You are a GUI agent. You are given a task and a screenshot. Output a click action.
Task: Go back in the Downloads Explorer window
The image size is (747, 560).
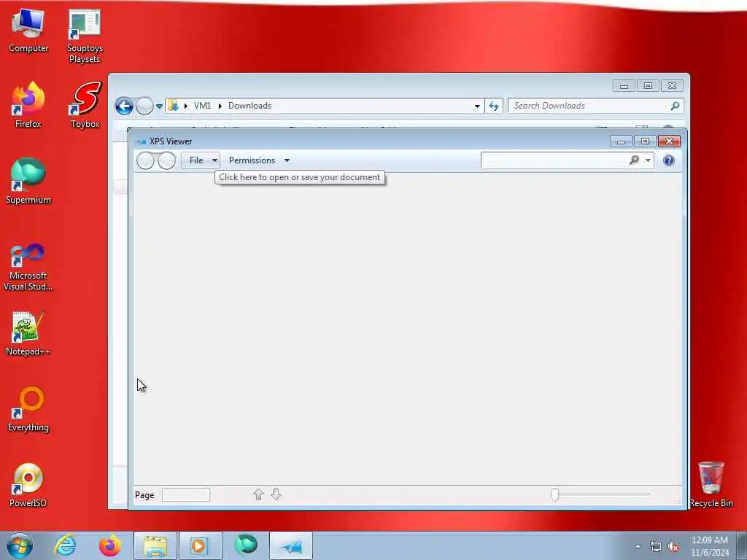pyautogui.click(x=124, y=106)
